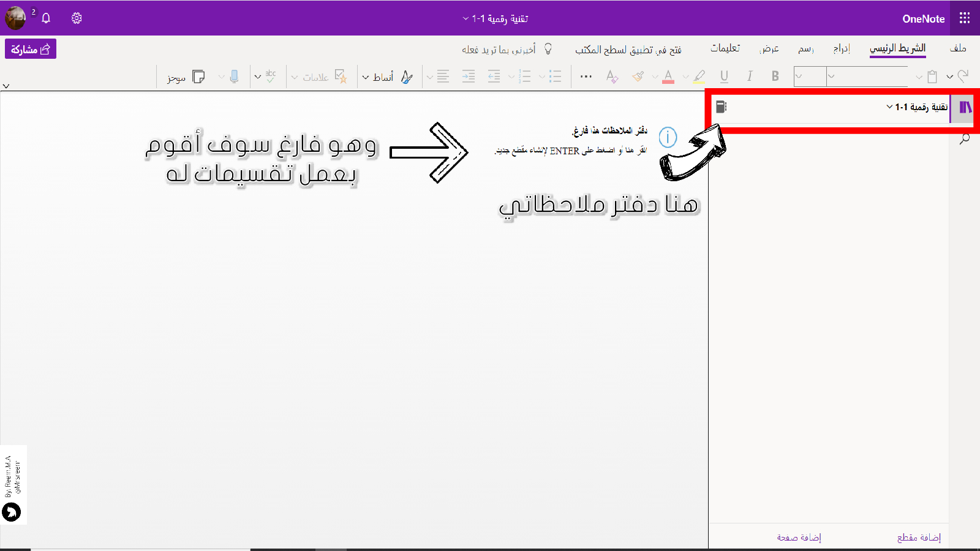Image resolution: width=980 pixels, height=551 pixels.
Task: Toggle bold formatting with the B button
Action: pos(775,77)
